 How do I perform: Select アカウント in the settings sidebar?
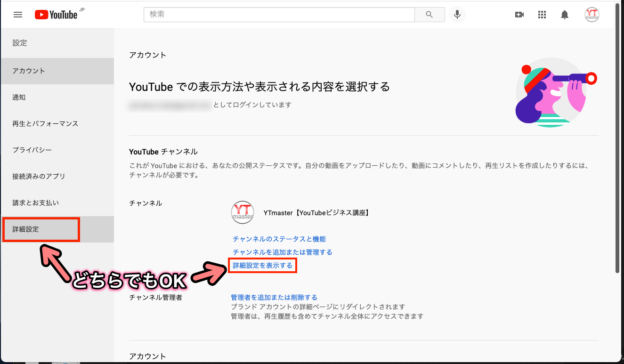(57, 71)
